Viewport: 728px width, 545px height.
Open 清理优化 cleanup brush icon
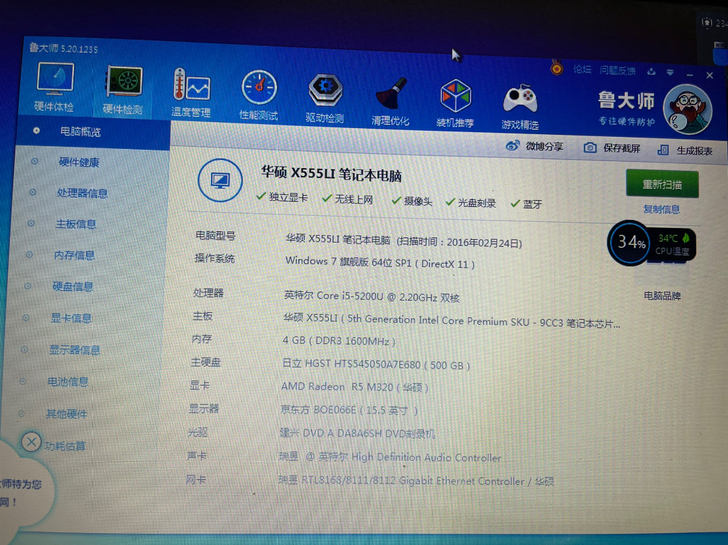[390, 101]
